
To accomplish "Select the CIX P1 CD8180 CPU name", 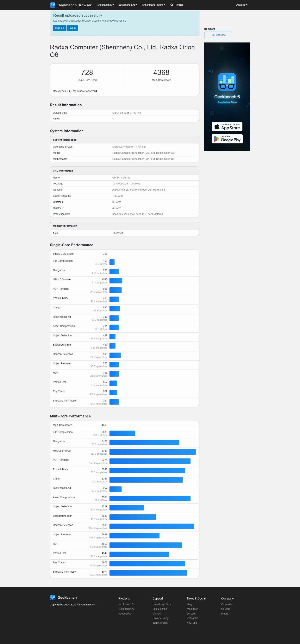I will click(121, 178).
